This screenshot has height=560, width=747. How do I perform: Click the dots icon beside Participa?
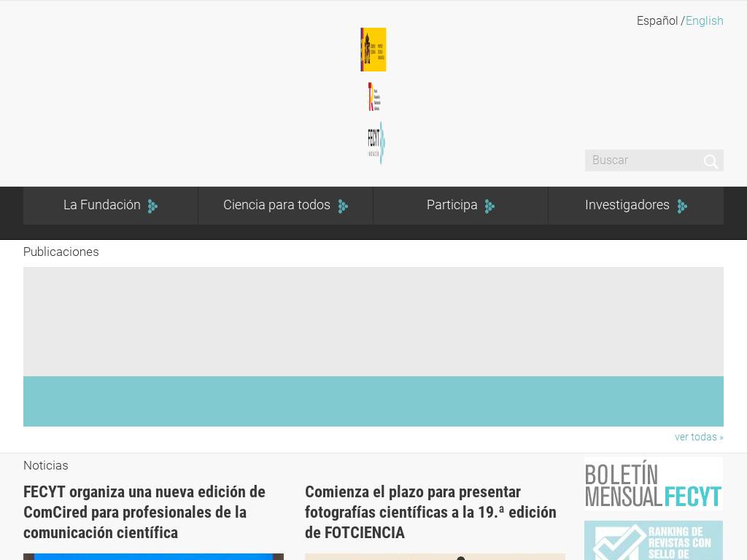[x=489, y=206]
